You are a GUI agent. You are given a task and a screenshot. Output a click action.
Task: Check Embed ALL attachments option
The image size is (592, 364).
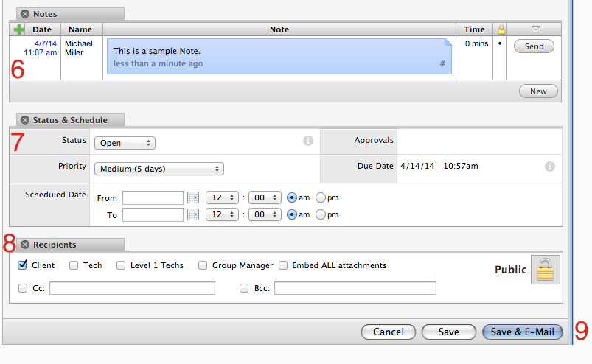283,266
